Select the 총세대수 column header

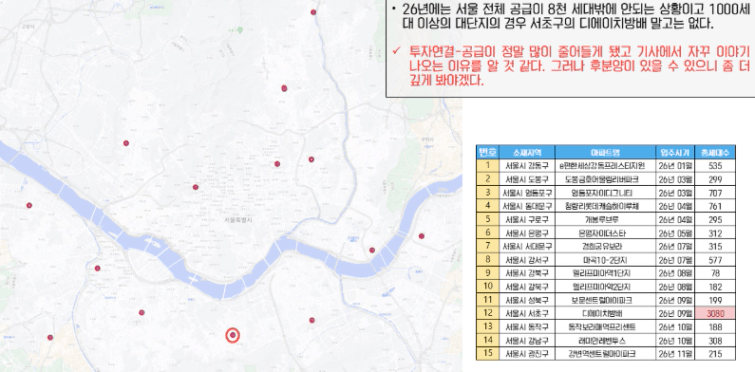click(x=715, y=152)
